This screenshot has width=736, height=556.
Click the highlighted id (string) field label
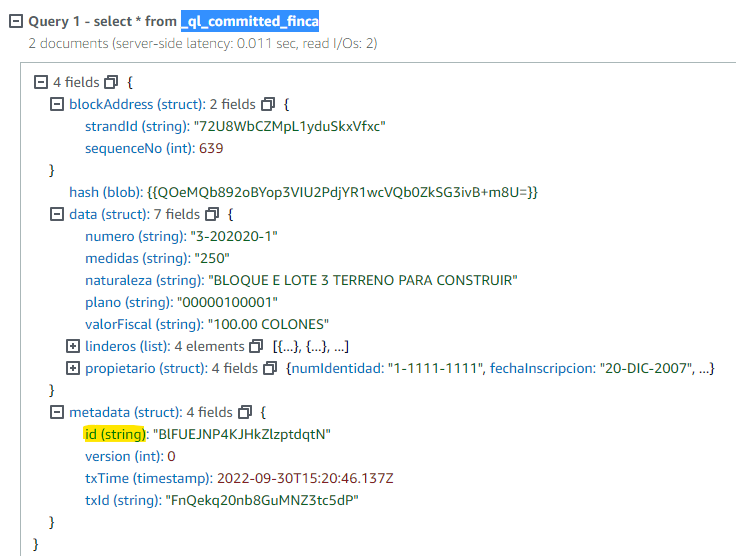pos(115,434)
